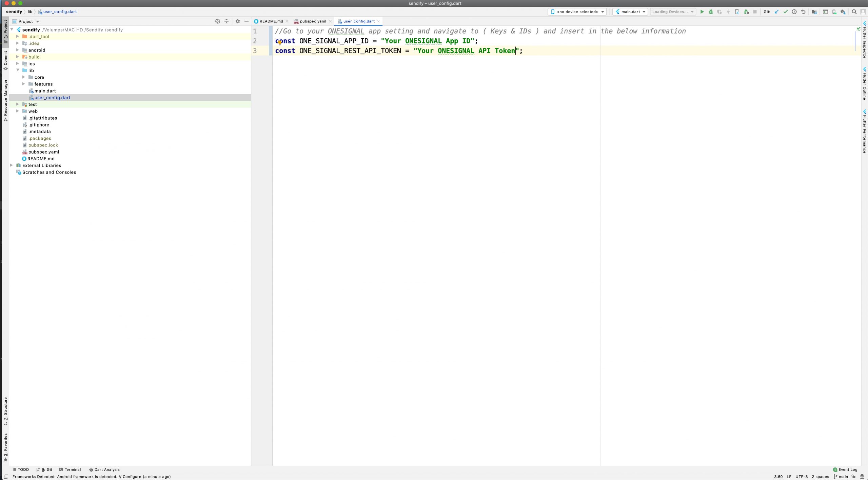
Task: Open the Loading Devices dropdown
Action: (x=673, y=12)
